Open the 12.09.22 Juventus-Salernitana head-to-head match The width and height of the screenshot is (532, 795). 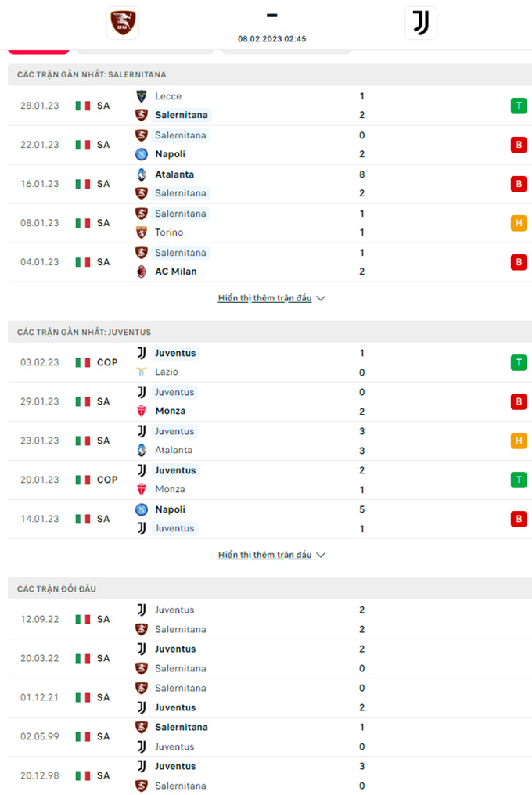coord(270,619)
